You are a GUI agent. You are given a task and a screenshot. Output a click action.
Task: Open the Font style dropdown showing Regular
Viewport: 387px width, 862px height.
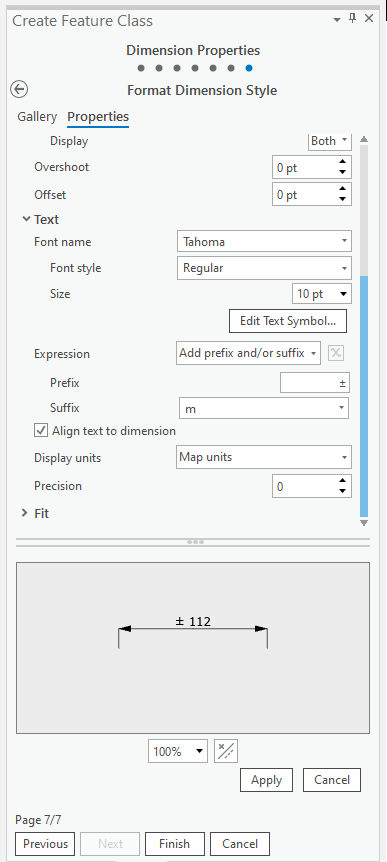click(x=264, y=268)
